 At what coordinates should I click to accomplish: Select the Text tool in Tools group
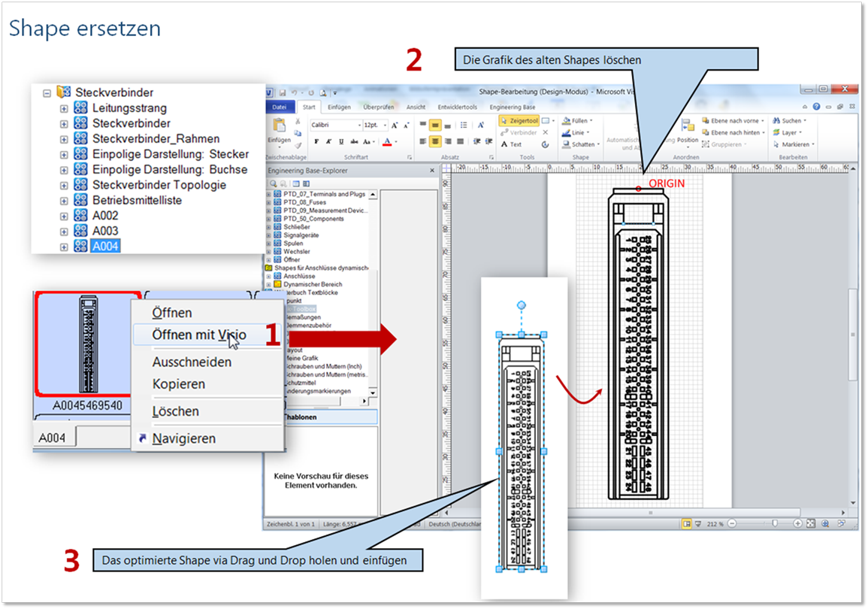tap(511, 144)
